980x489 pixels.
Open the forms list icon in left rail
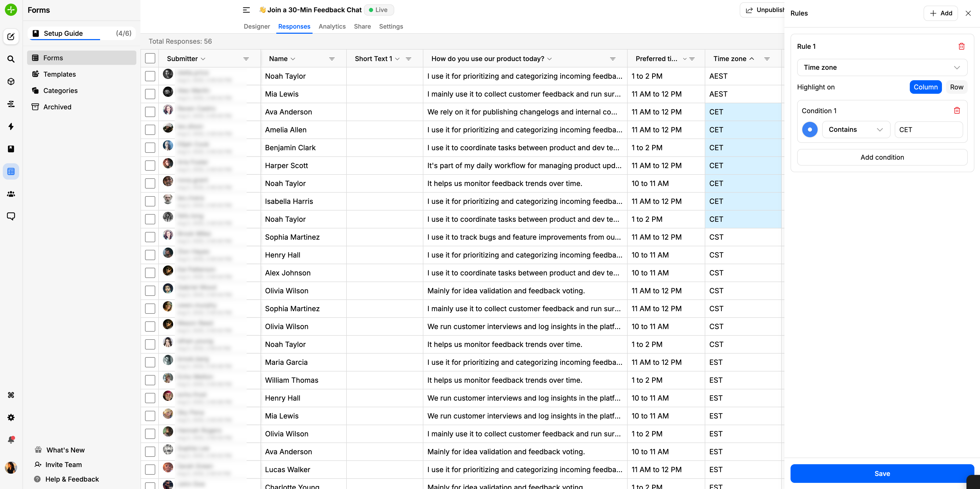(11, 172)
